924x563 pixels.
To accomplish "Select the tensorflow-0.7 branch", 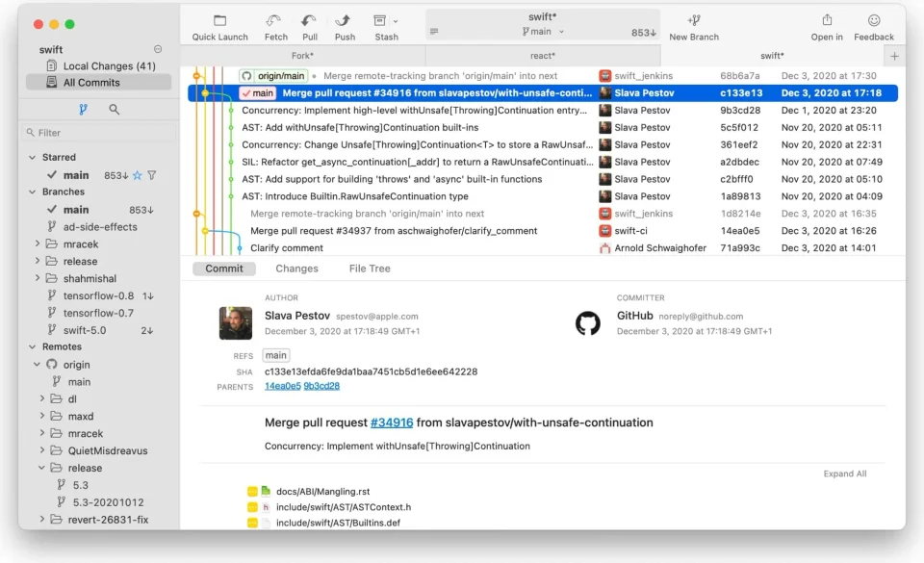I will coord(99,313).
